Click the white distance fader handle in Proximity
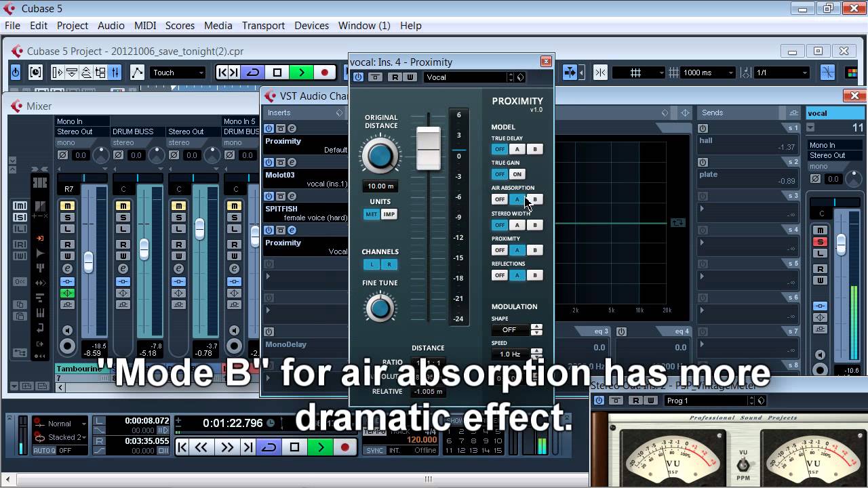 [x=429, y=147]
